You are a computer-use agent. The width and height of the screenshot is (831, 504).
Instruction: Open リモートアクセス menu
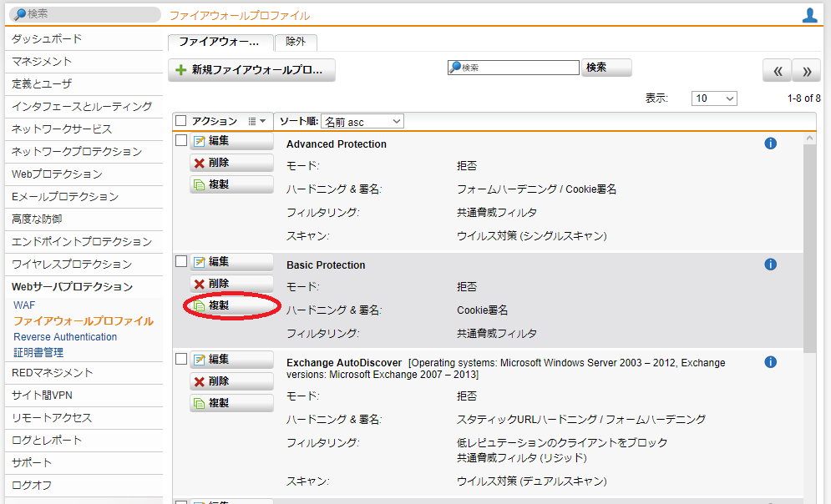click(84, 418)
